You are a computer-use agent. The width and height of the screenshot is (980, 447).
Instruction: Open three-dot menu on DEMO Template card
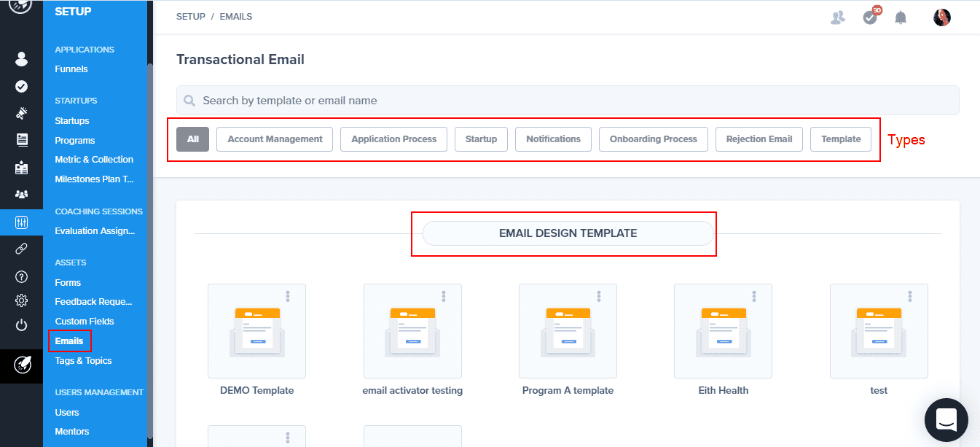pos(288,296)
